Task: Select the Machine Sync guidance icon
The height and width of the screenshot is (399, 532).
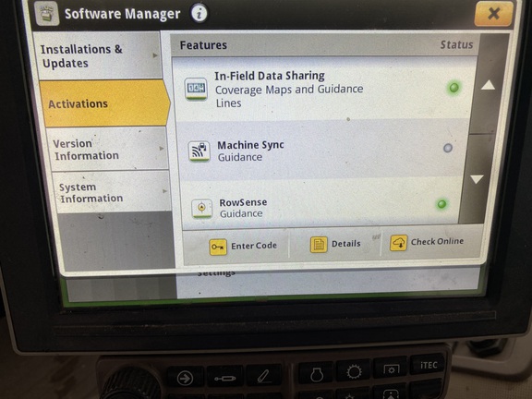Action: (199, 151)
